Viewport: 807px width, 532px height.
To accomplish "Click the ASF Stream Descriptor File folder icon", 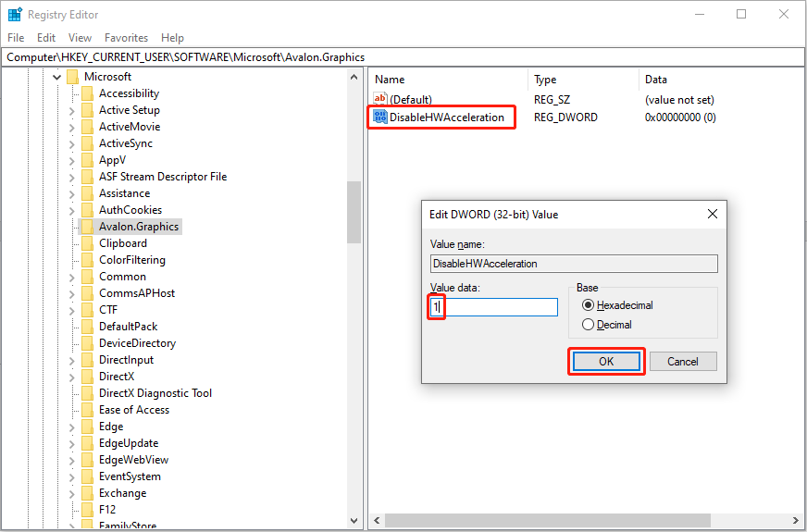I will click(88, 177).
